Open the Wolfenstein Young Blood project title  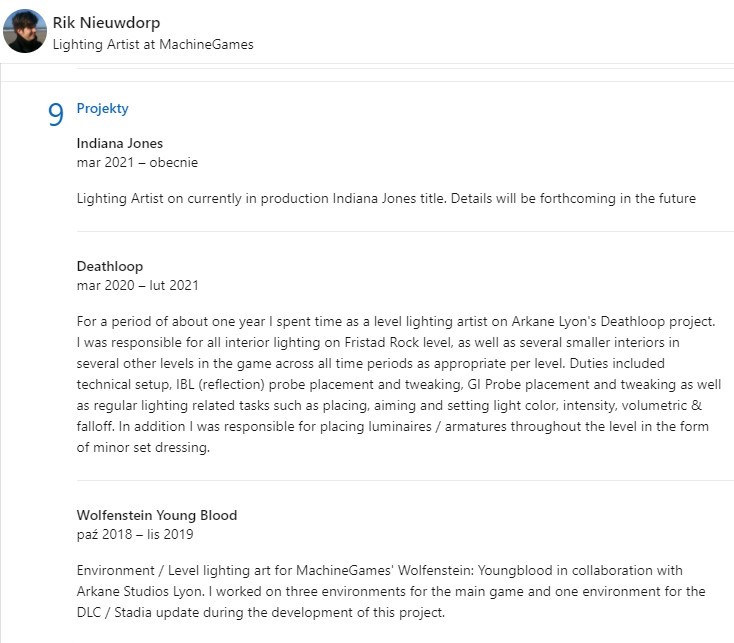coord(157,515)
